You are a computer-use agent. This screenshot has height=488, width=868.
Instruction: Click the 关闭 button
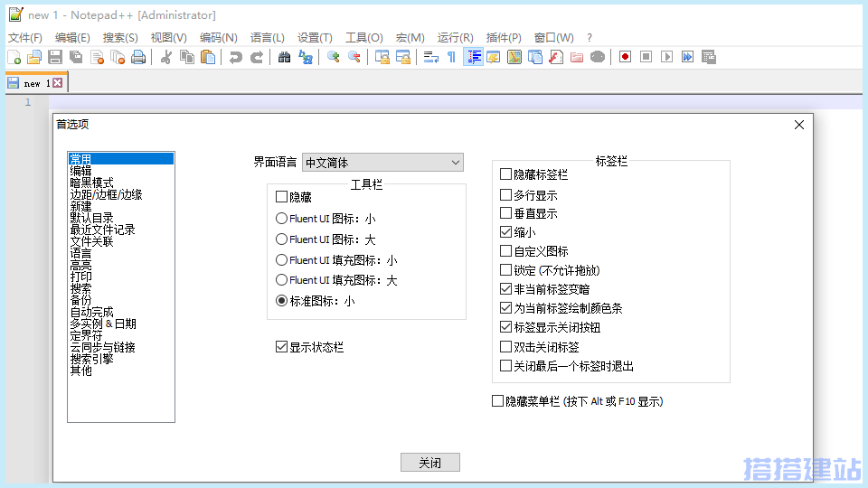[430, 463]
